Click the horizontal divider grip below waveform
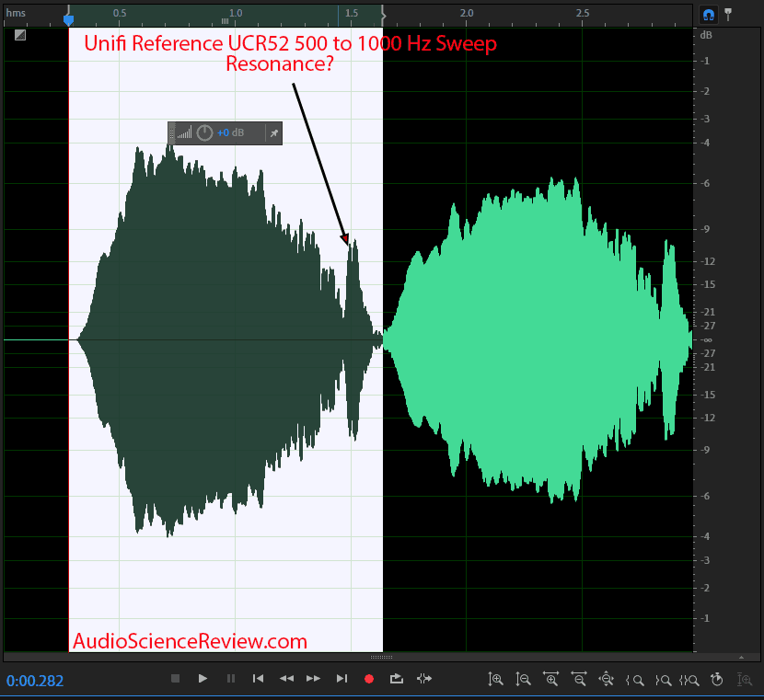Image resolution: width=764 pixels, height=700 pixels. click(381, 657)
